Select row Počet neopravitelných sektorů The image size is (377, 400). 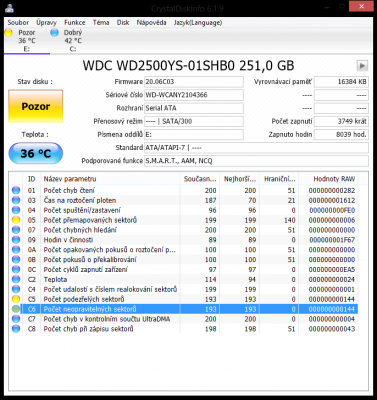click(184, 309)
